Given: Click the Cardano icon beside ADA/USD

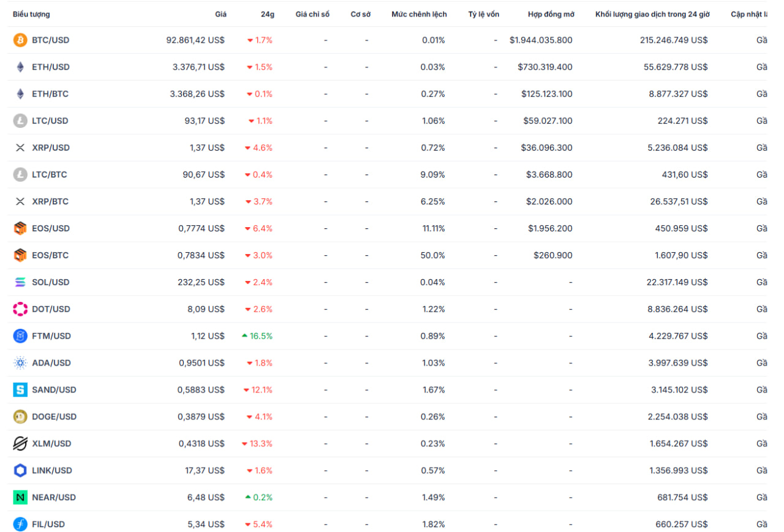Looking at the screenshot, I should click(20, 363).
